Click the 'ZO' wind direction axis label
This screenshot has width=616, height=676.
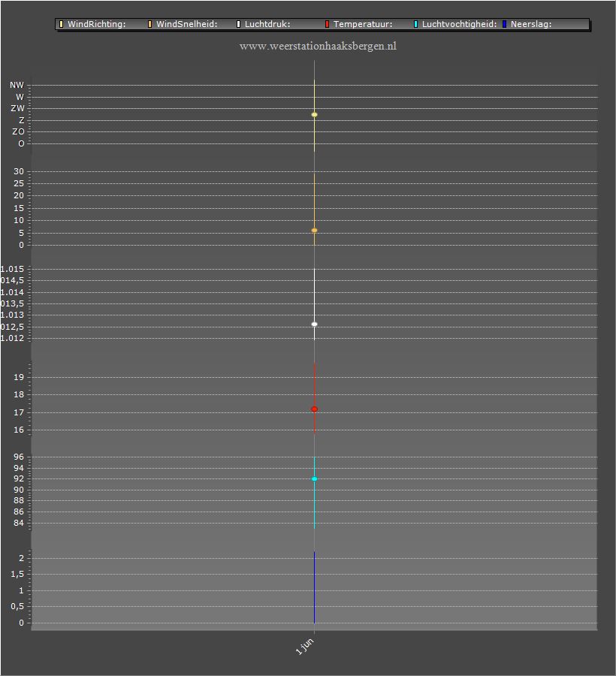click(18, 131)
